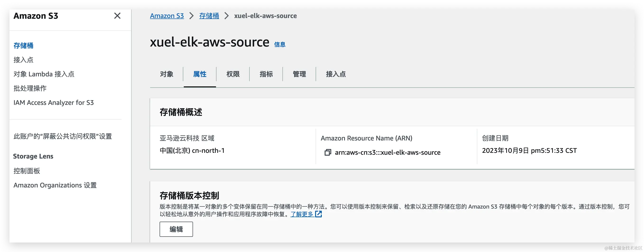Click the Amazon S3 sidebar title
This screenshot has width=644, height=252.
pos(36,16)
